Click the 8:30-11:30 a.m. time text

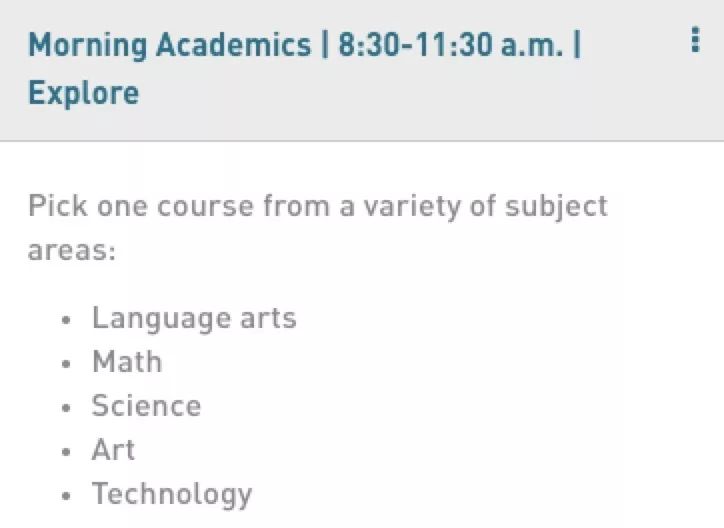[x=450, y=46]
